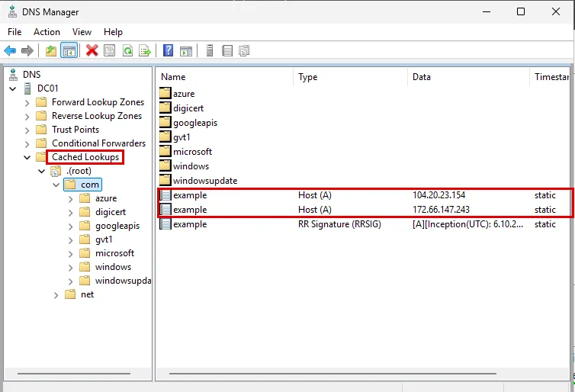Select the com folder in tree
Viewport: 575px width, 392px height.
[x=90, y=185]
